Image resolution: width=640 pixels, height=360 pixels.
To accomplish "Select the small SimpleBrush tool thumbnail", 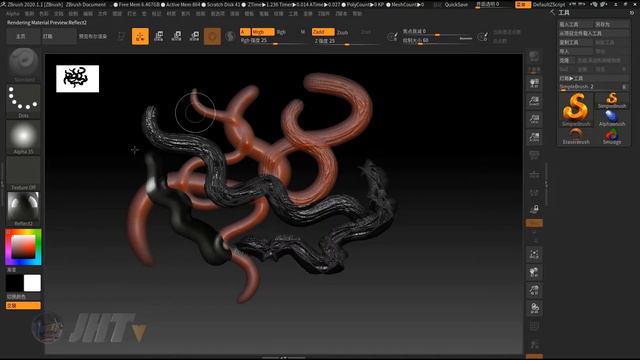I will click(612, 100).
